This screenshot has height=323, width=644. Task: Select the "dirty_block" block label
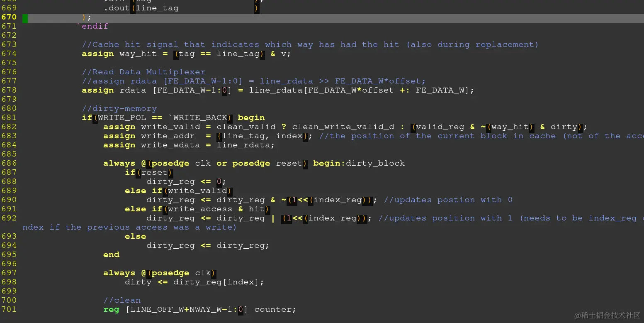click(x=375, y=163)
